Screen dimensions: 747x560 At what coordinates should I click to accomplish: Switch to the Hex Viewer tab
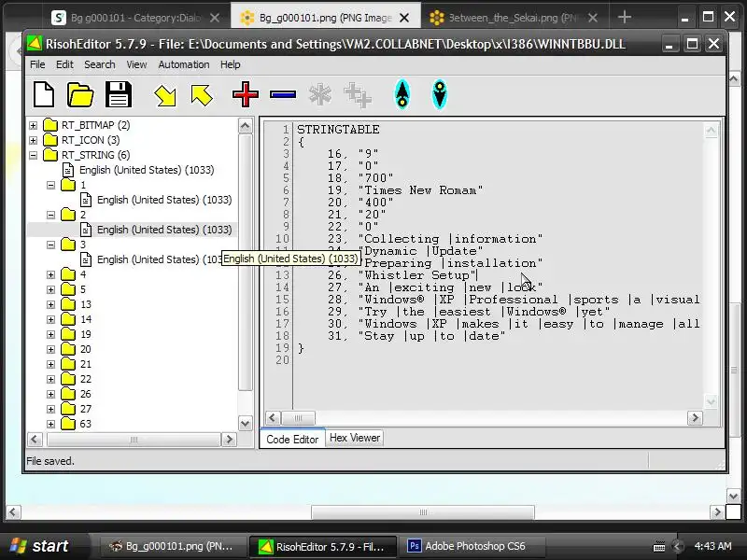pos(355,438)
